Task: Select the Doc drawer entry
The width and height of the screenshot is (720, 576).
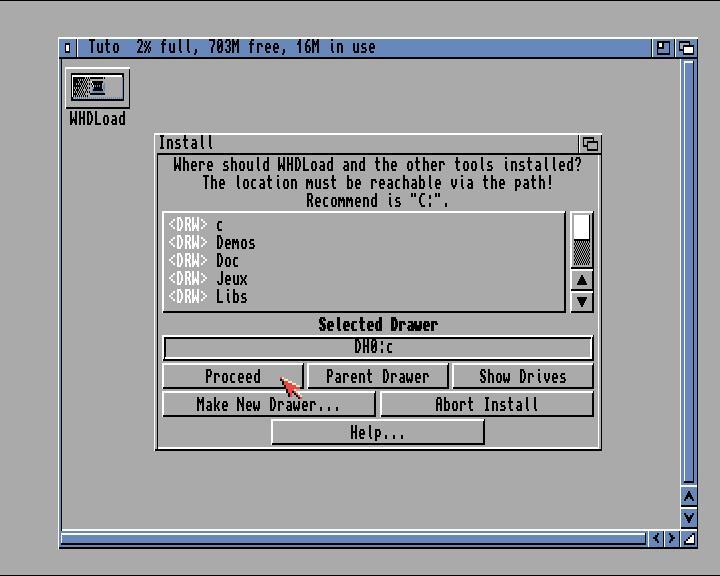Action: [364, 260]
